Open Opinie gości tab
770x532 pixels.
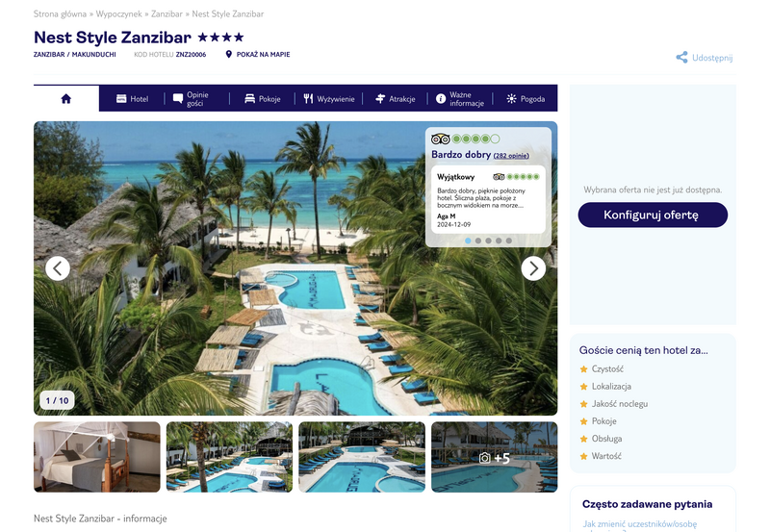click(x=191, y=99)
